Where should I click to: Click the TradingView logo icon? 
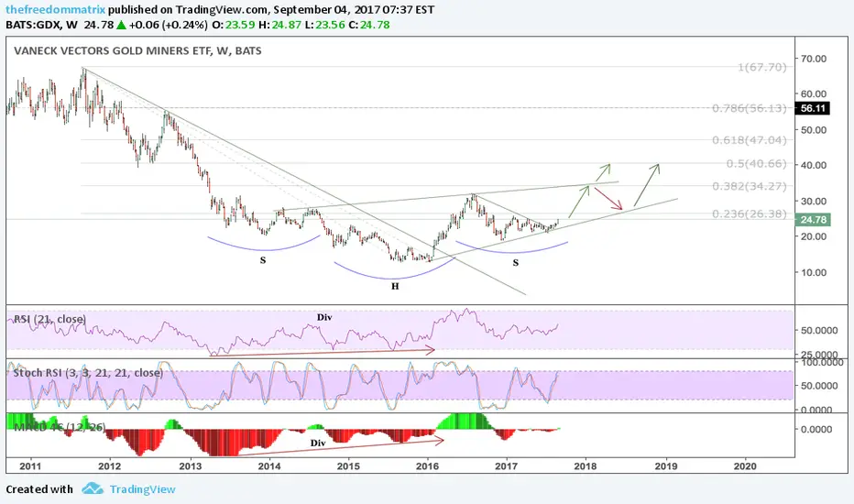tap(93, 488)
